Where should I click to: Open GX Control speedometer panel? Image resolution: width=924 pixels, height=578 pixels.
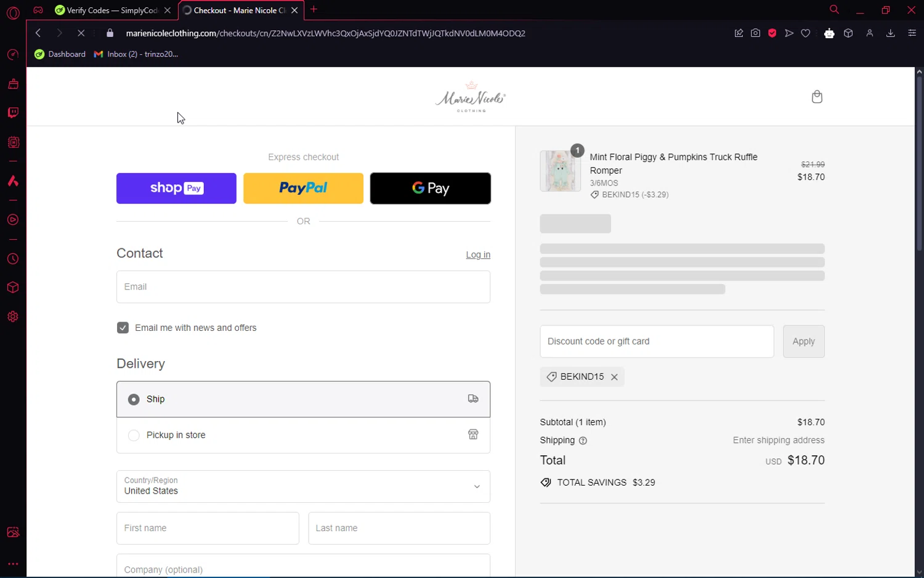click(13, 55)
